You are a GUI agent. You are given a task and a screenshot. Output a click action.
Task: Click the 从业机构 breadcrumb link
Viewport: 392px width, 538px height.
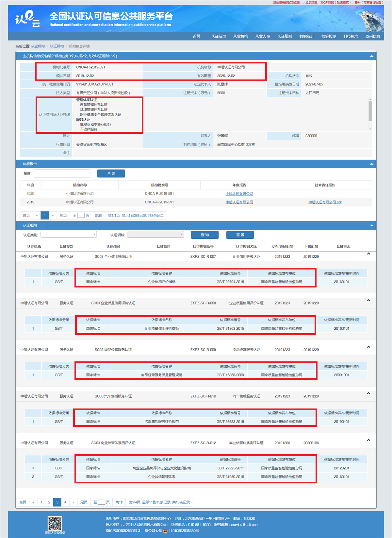38,46
